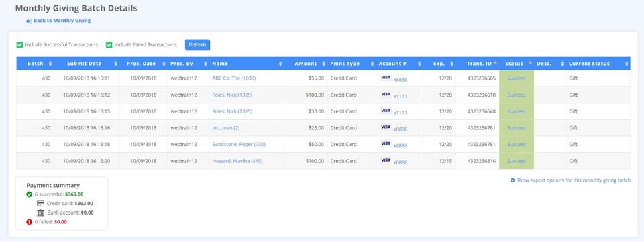Screen dimensions: 644x242
Task: Sort table by Exp. column
Action: 439,64
